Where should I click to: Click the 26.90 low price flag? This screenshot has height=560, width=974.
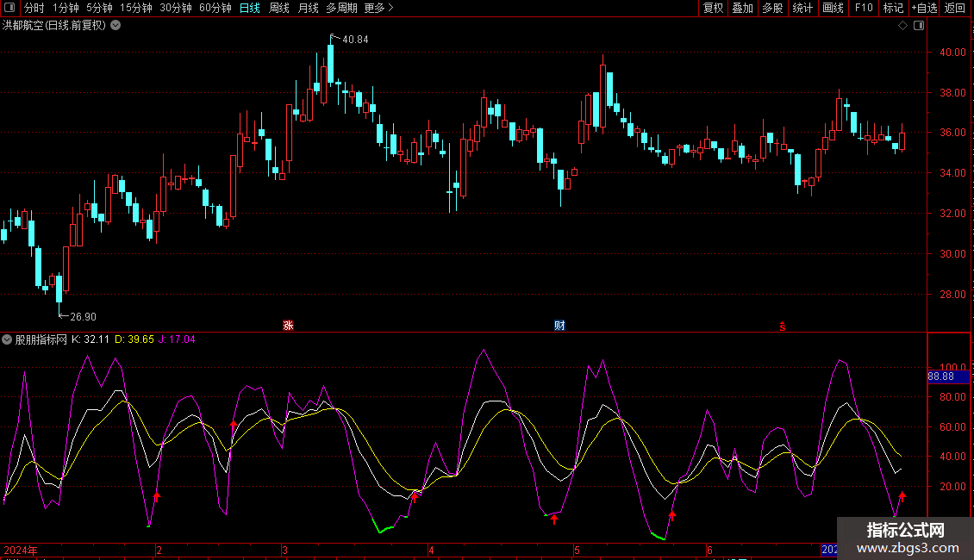83,316
